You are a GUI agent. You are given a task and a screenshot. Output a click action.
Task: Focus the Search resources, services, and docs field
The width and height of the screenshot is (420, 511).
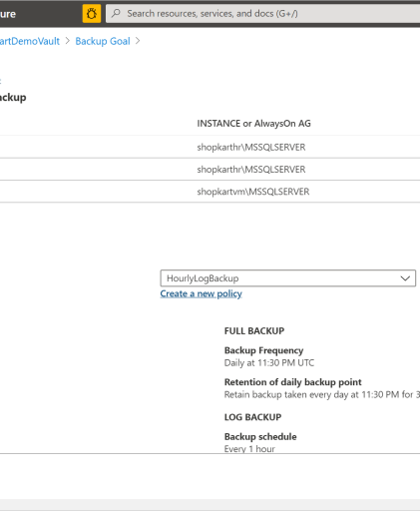(x=262, y=14)
